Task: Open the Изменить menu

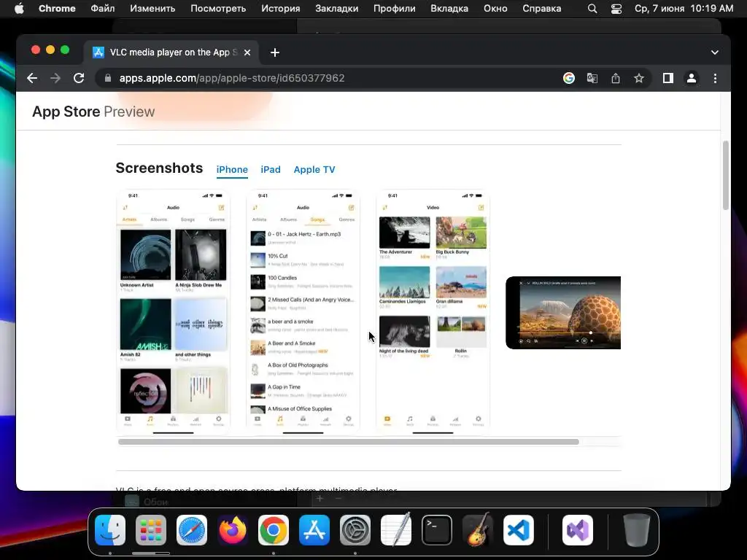Action: pos(152,9)
